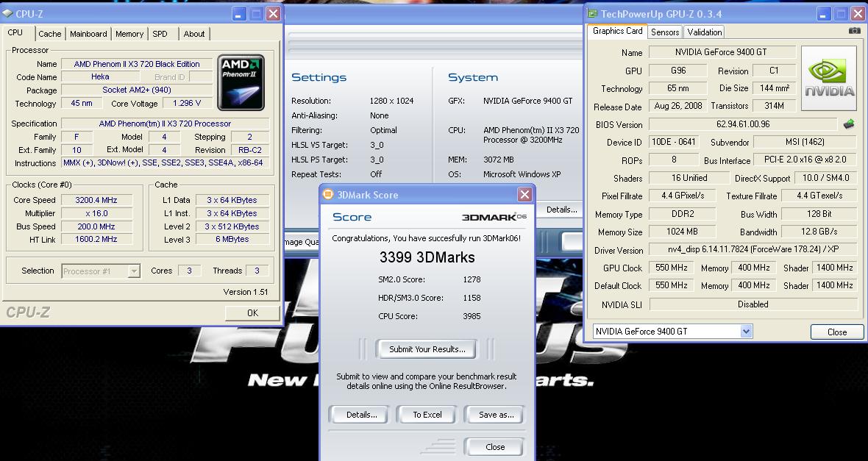The width and height of the screenshot is (868, 461).
Task: Click the Memory Size field 1024 MB
Action: [682, 232]
